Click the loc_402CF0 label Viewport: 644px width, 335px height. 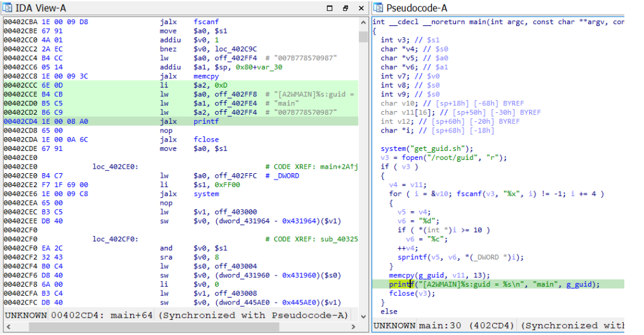coord(116,239)
